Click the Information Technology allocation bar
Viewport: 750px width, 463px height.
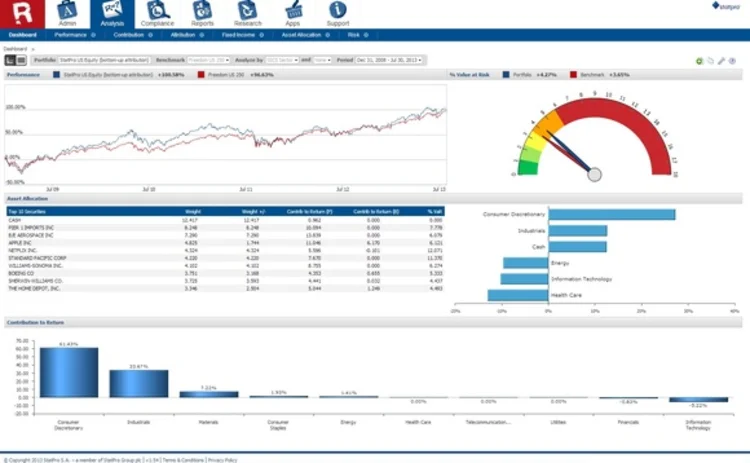click(x=524, y=279)
